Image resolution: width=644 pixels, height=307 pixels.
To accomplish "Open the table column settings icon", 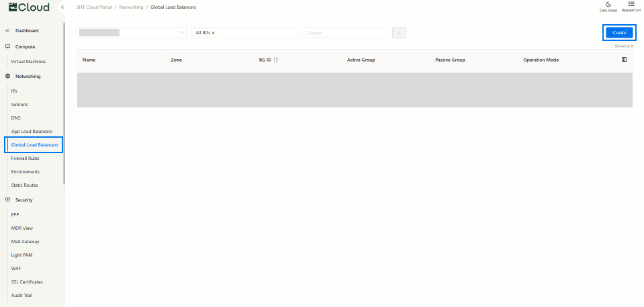I will coord(624,60).
